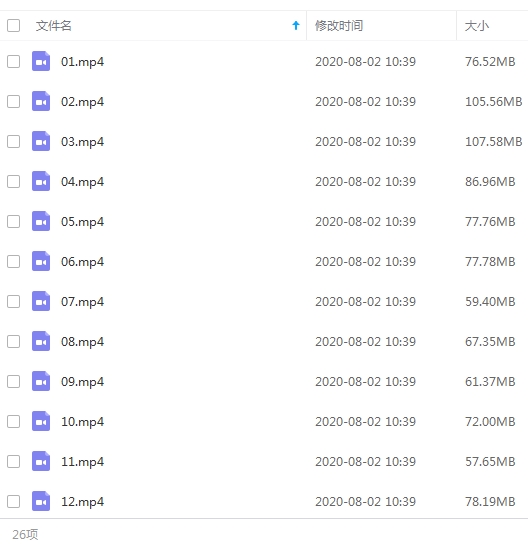Check the box for 09.mp4

14,381
